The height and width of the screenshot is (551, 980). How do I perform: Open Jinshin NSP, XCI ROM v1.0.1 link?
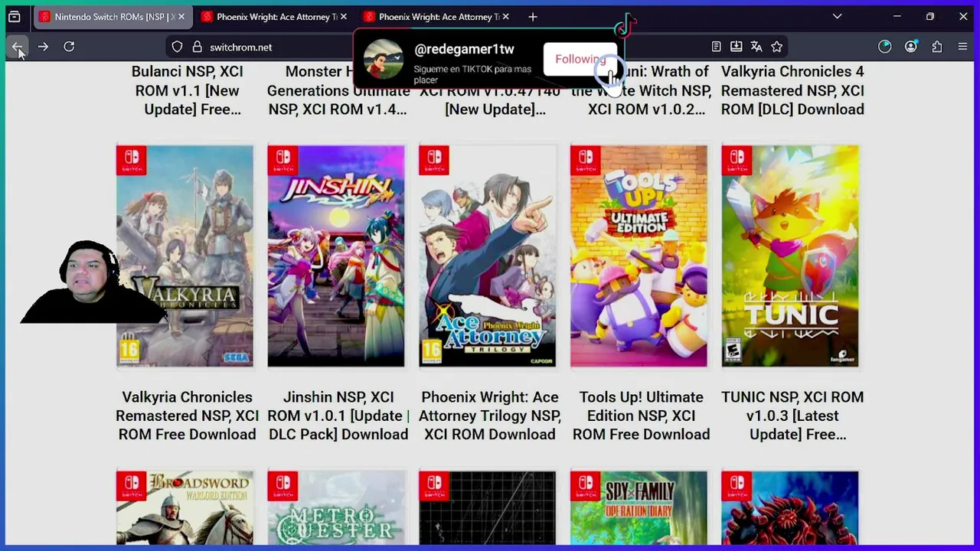(338, 416)
